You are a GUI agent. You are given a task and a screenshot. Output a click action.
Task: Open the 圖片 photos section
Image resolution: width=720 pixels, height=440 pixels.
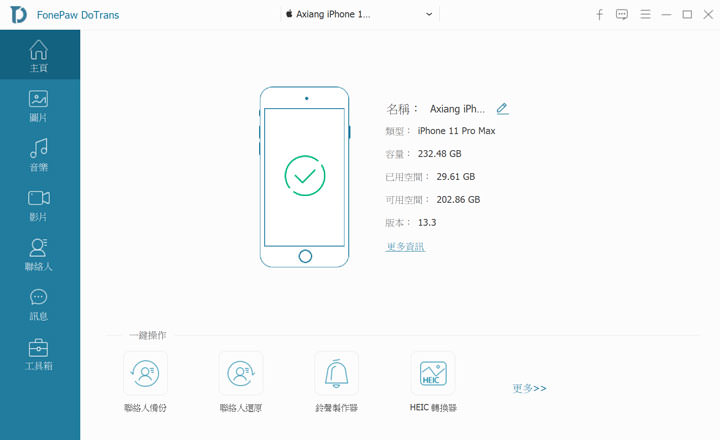[x=39, y=106]
